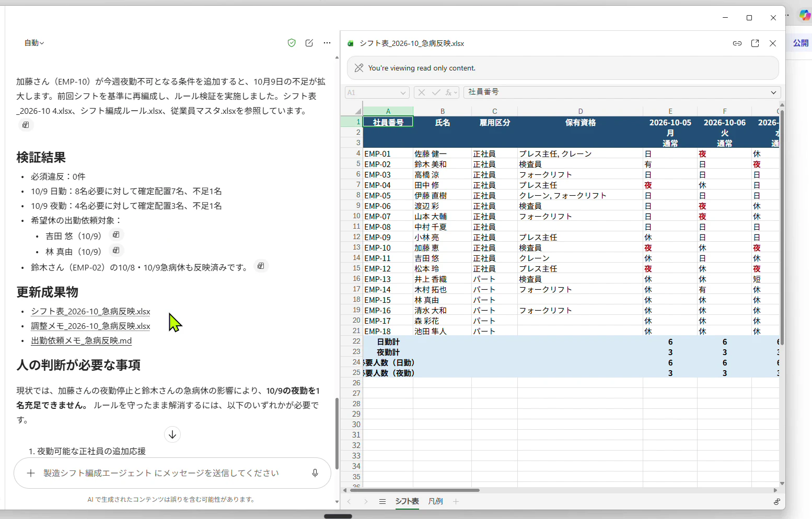The width and height of the screenshot is (812, 519).
Task: Open シフト表_2026-10_急病反映.xlsx link
Action: pos(90,311)
